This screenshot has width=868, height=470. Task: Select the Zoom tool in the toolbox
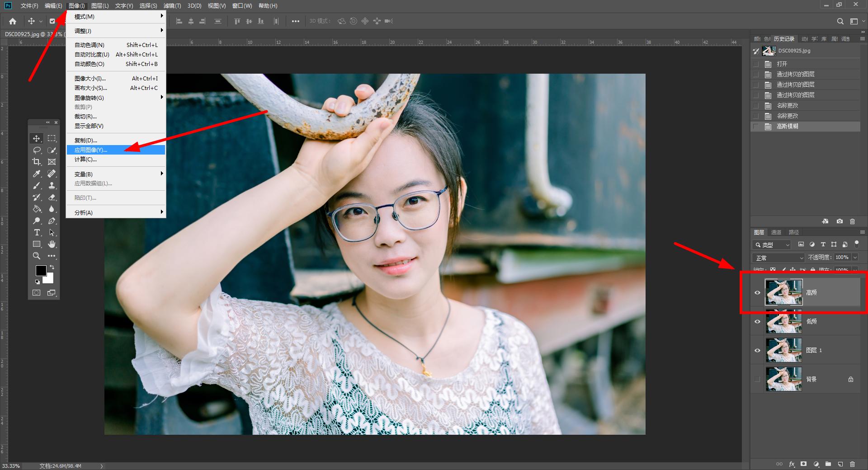(x=37, y=256)
